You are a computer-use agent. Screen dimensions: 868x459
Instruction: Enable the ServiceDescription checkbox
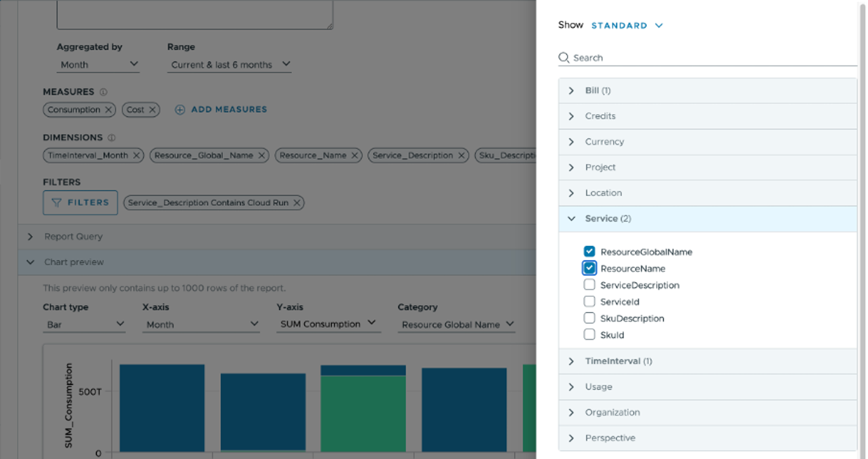click(589, 285)
